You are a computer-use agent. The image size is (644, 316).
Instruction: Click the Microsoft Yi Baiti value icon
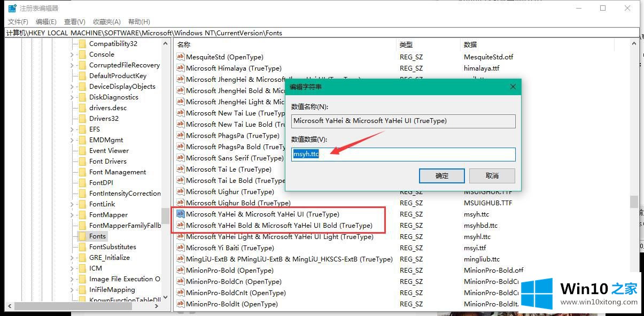coord(180,248)
